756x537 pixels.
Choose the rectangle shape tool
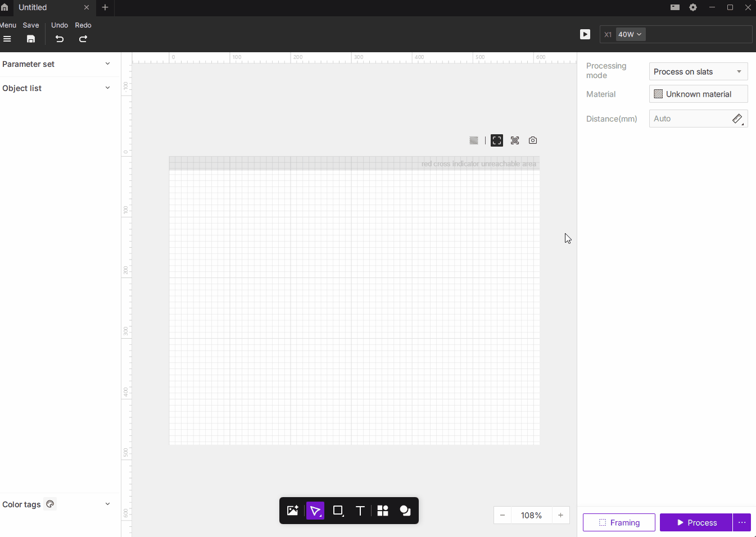tap(338, 511)
